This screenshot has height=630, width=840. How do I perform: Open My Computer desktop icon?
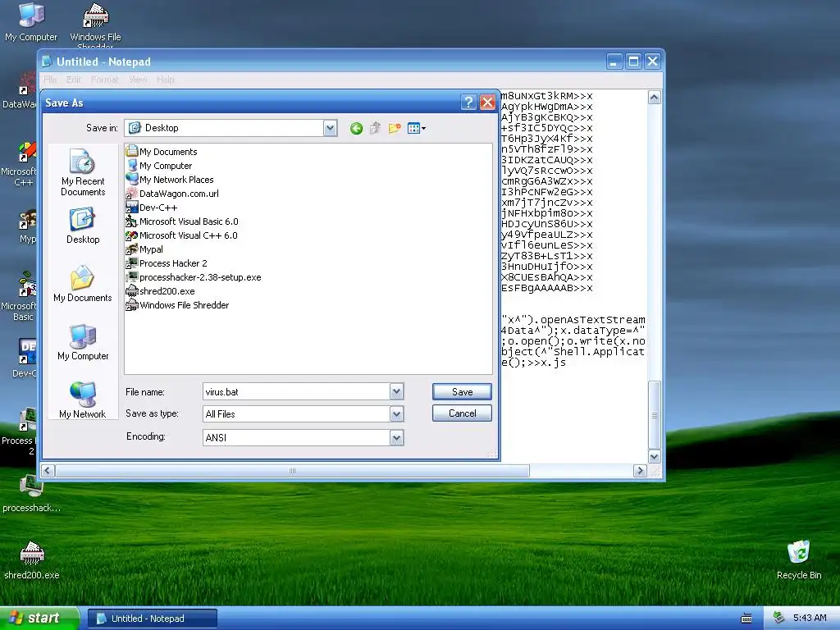[x=31, y=22]
